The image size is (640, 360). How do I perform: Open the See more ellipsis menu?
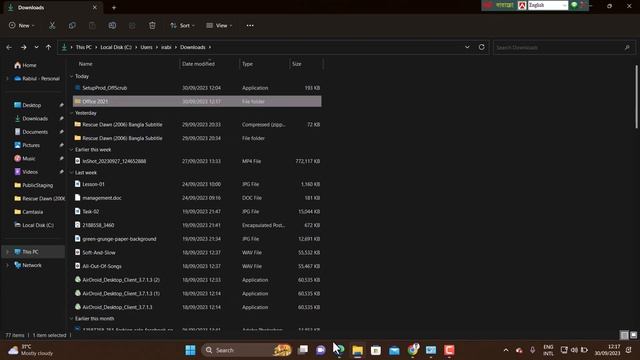(x=250, y=25)
